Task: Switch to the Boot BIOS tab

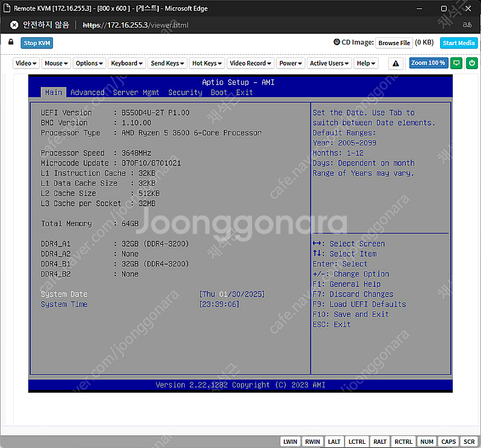Action: (219, 93)
